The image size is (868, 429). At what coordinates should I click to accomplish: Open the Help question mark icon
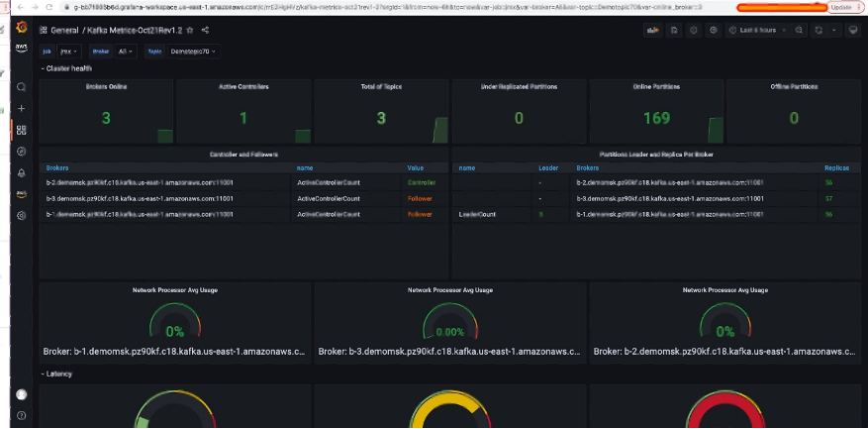tap(22, 416)
